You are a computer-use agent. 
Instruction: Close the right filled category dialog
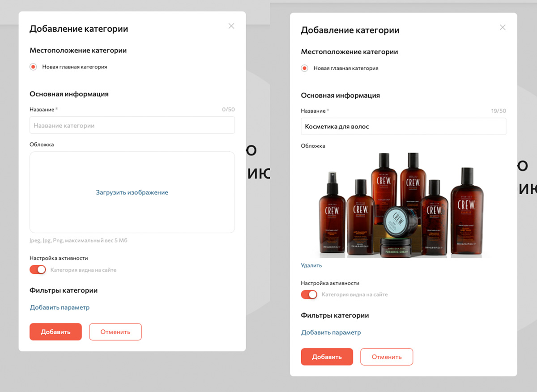pos(503,27)
